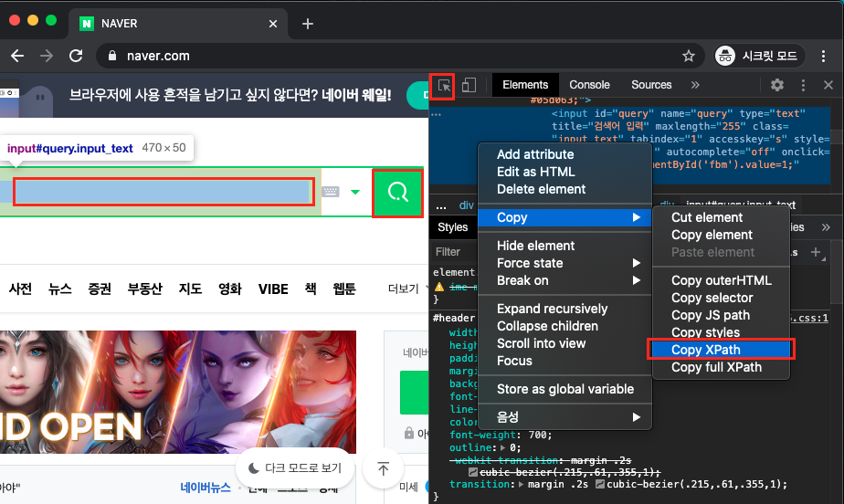Expand the Force state submenu
This screenshot has width=844, height=504.
(x=564, y=263)
